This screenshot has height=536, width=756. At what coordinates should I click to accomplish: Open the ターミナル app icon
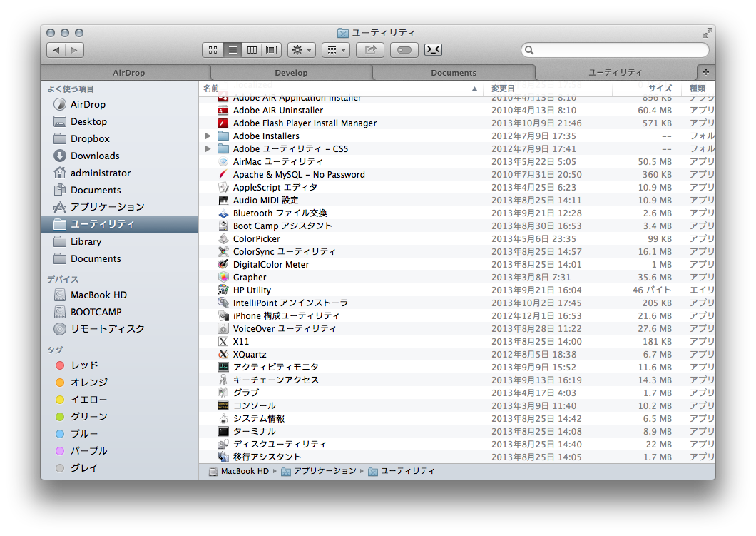pyautogui.click(x=223, y=431)
